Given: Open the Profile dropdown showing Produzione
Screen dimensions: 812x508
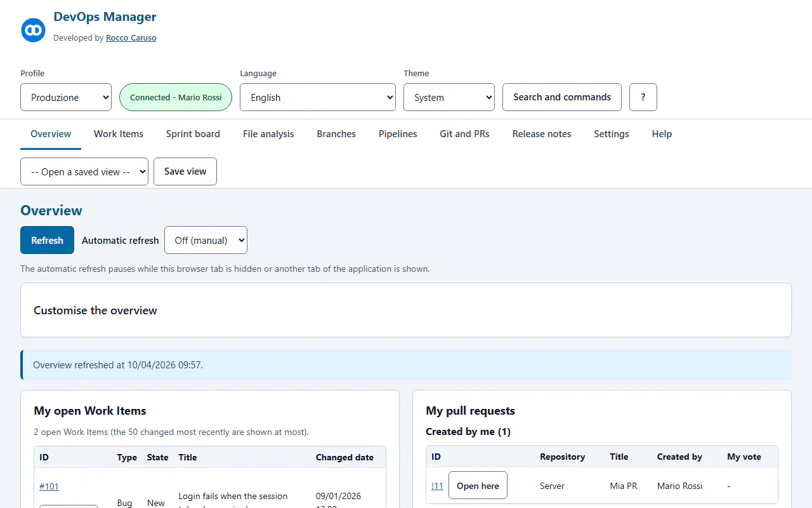Looking at the screenshot, I should click(66, 97).
